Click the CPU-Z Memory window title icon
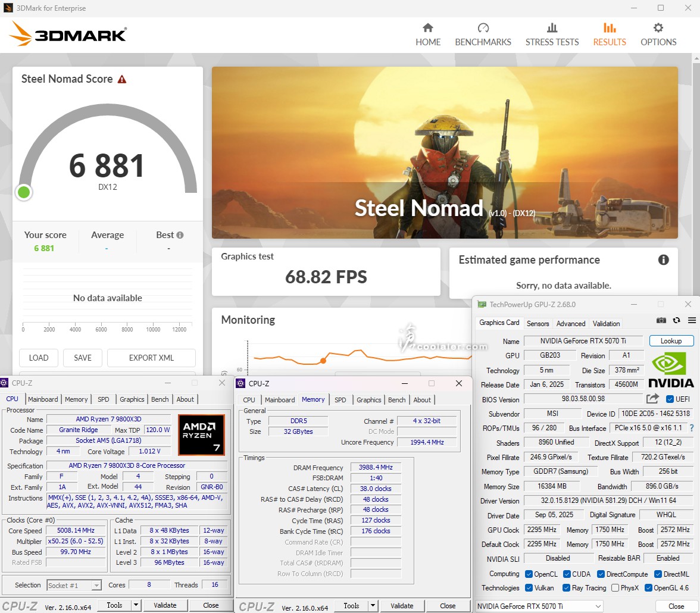 click(x=240, y=383)
